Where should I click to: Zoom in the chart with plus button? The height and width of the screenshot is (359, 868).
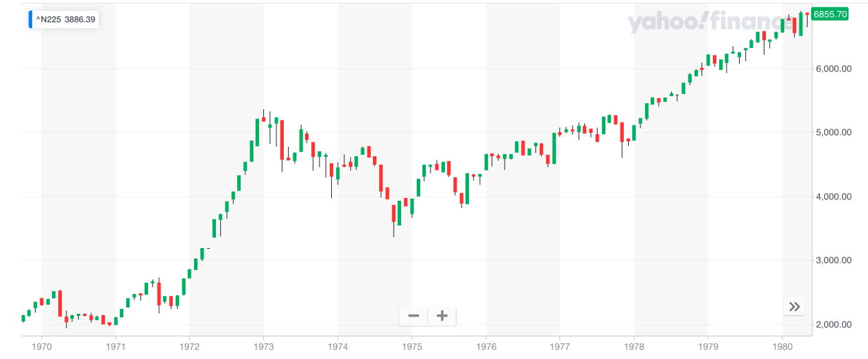(442, 316)
